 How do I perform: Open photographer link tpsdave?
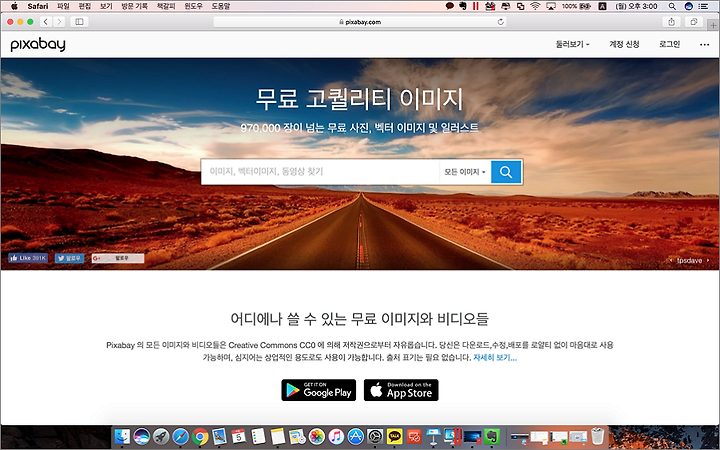coord(689,260)
